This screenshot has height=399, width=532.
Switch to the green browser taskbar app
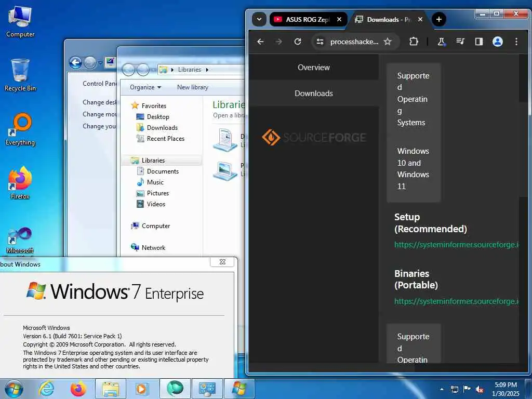(175, 389)
